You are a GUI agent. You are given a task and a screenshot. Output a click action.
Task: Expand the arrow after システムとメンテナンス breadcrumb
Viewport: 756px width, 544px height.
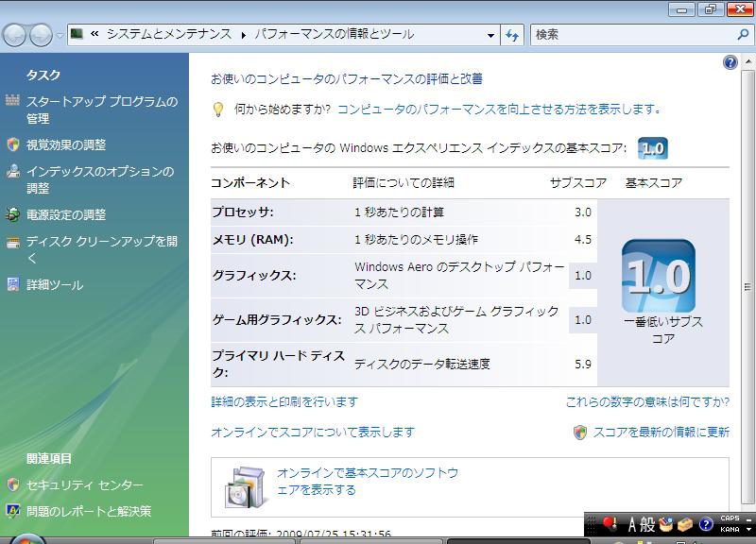point(244,35)
